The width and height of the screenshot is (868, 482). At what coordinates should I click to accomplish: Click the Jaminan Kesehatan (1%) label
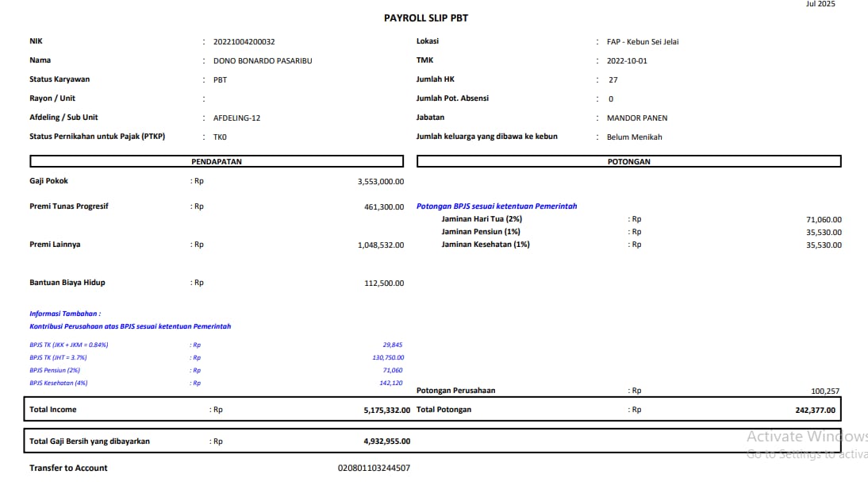click(486, 245)
